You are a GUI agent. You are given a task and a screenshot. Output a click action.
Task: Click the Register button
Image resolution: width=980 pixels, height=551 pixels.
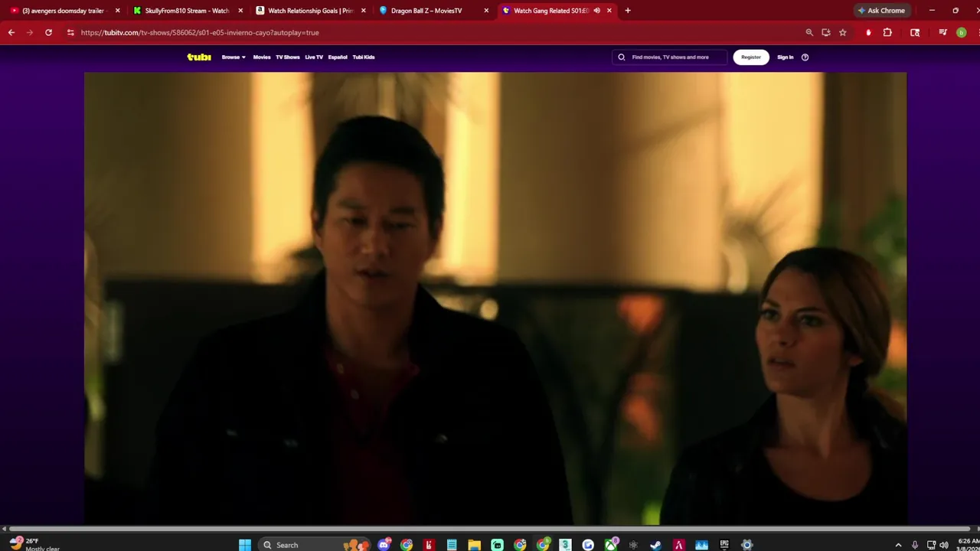[751, 57]
